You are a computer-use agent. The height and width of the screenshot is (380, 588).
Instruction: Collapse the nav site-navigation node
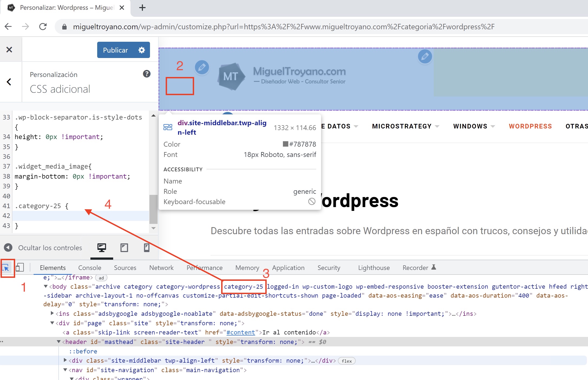pyautogui.click(x=65, y=370)
